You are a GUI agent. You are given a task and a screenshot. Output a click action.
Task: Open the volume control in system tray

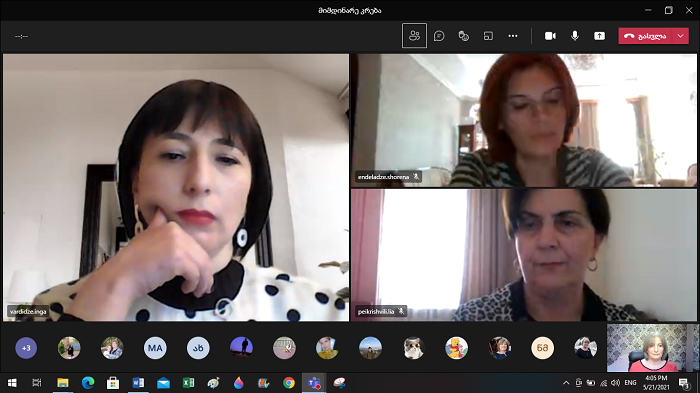616,383
